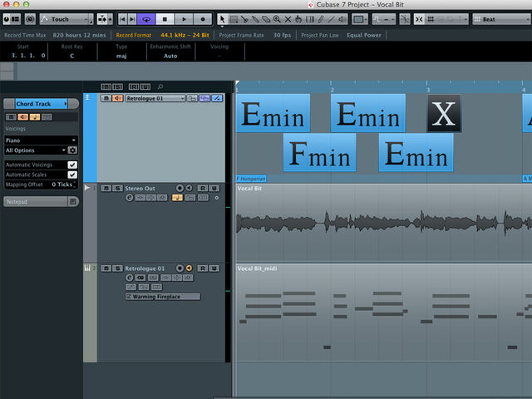Image resolution: width=532 pixels, height=399 pixels.
Task: Open the All Options voicing dropdown
Action: point(36,150)
